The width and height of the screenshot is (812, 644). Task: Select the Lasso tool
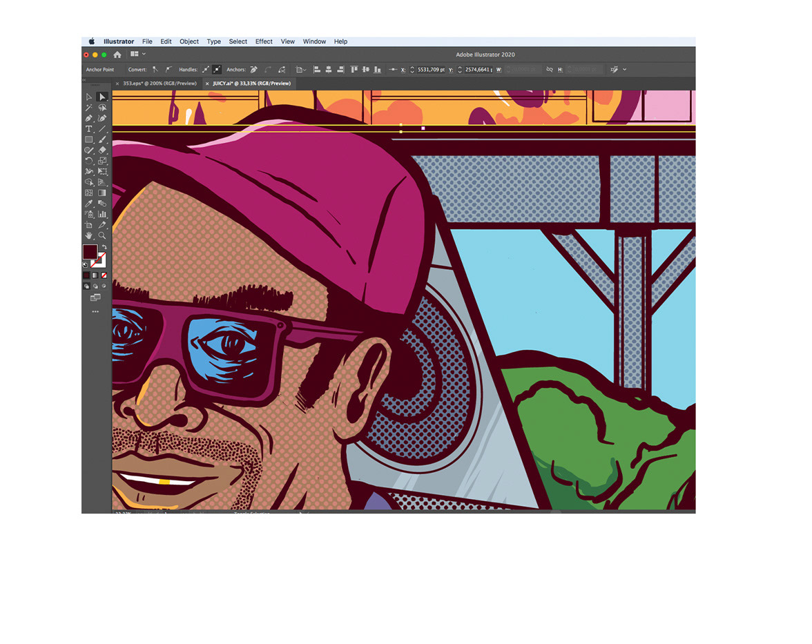point(102,108)
